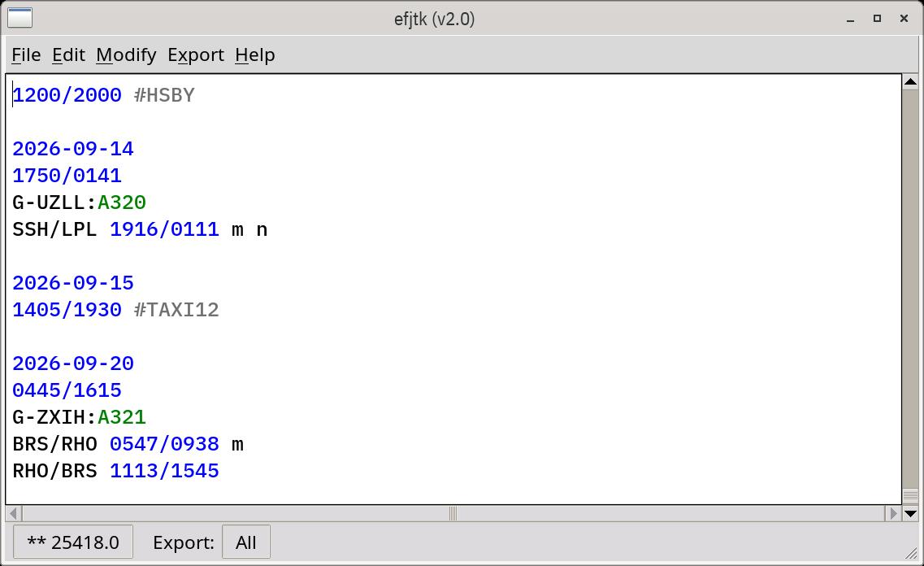Open the File menu
Screen dimensions: 924x566
(x=26, y=54)
